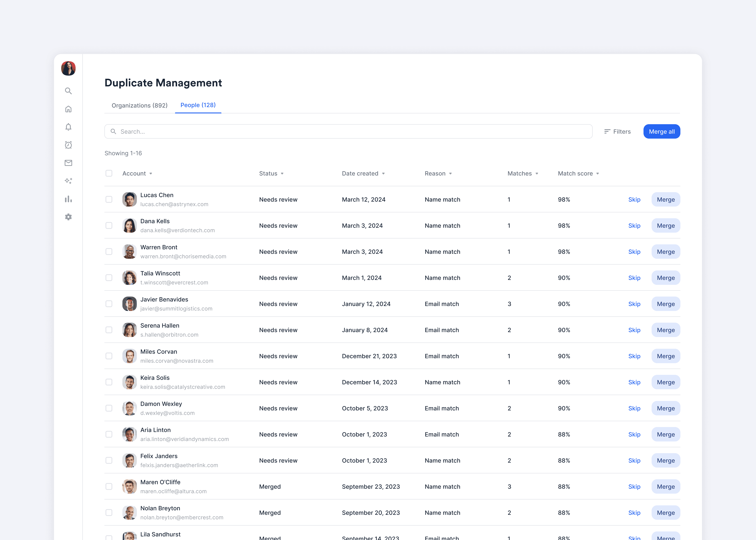
Task: Focus the Search input field
Action: pos(348,132)
